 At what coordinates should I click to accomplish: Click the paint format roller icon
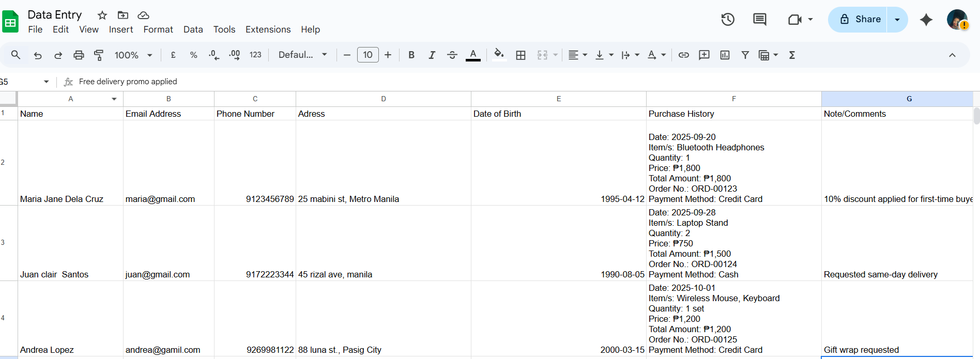(x=99, y=55)
